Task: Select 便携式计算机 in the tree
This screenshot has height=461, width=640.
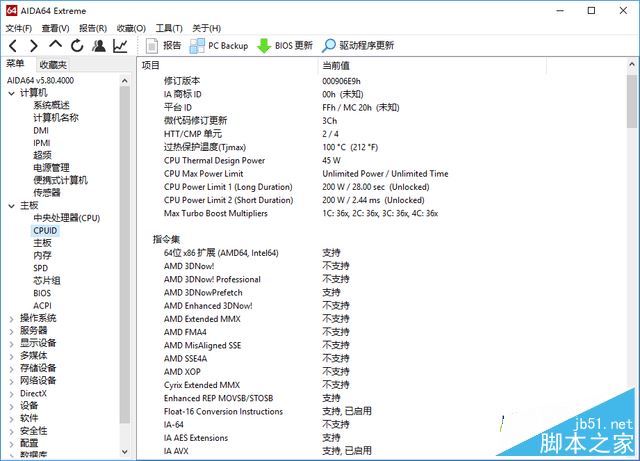Action: coord(60,180)
